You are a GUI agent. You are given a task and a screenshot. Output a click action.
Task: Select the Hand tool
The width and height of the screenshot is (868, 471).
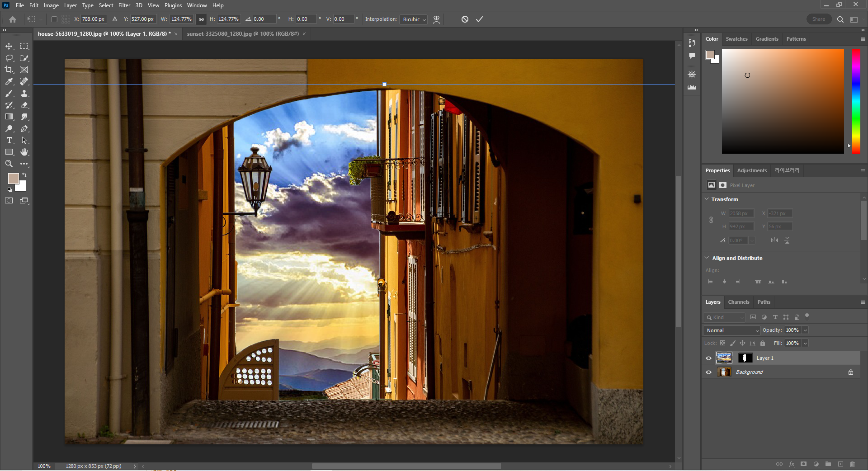tap(24, 152)
